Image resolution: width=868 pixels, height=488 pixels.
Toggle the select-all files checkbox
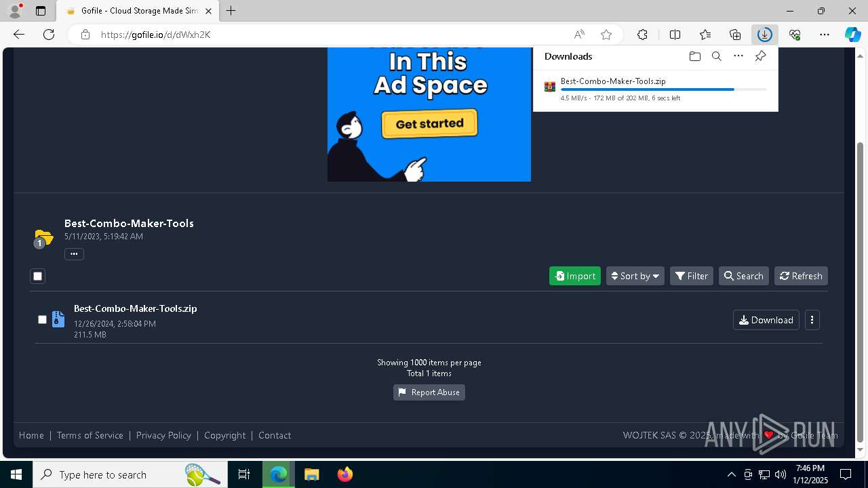click(x=37, y=276)
